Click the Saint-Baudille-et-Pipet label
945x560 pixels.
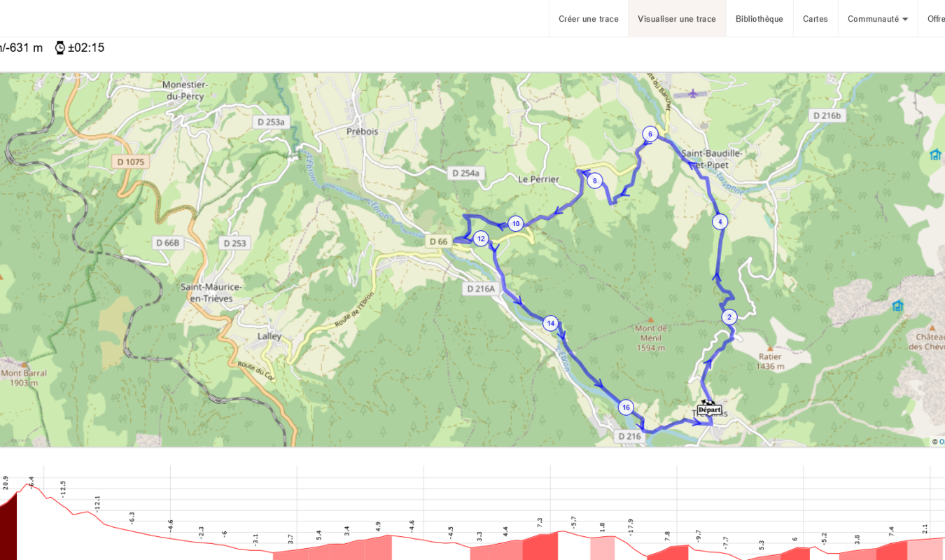click(711, 159)
